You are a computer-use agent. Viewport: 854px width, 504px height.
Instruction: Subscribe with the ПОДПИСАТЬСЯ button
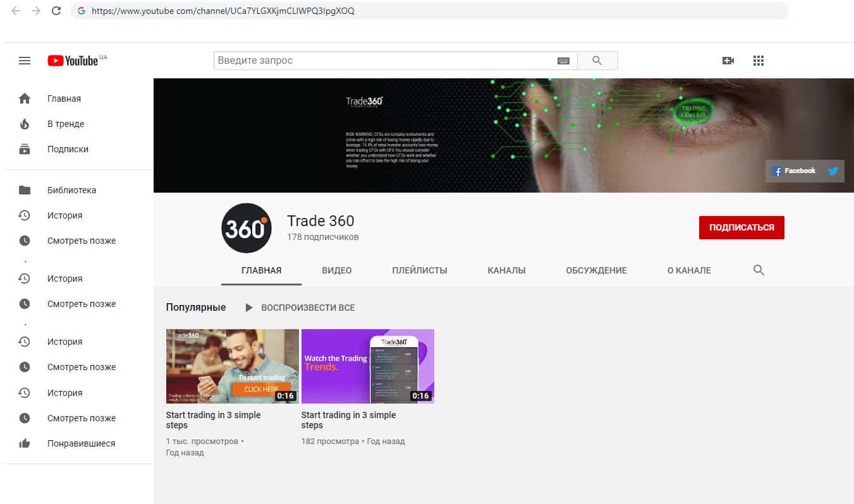click(x=741, y=227)
